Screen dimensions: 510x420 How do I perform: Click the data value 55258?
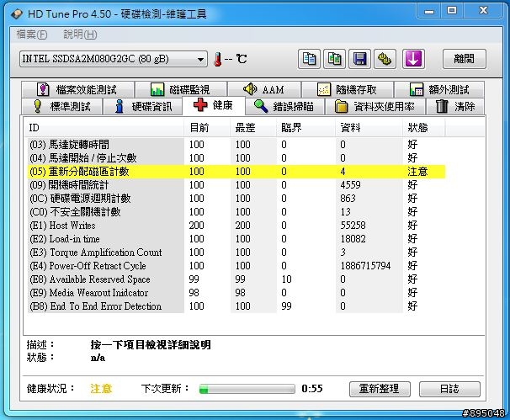(353, 226)
